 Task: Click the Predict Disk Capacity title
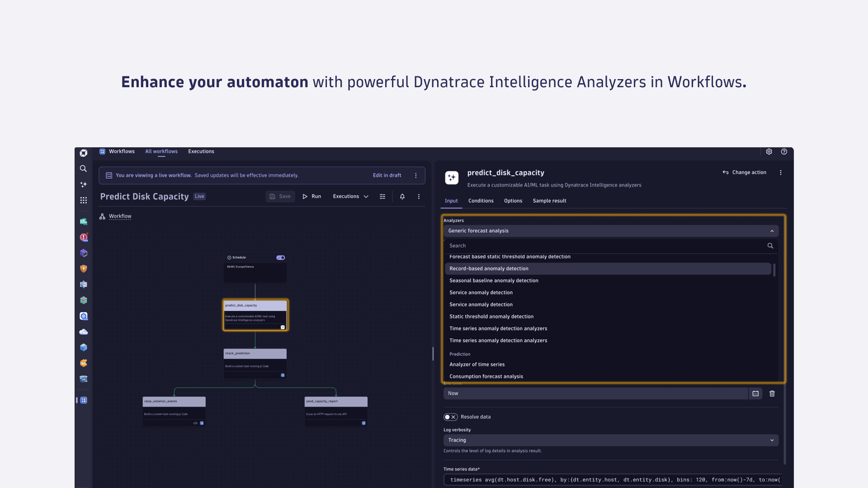coord(144,197)
